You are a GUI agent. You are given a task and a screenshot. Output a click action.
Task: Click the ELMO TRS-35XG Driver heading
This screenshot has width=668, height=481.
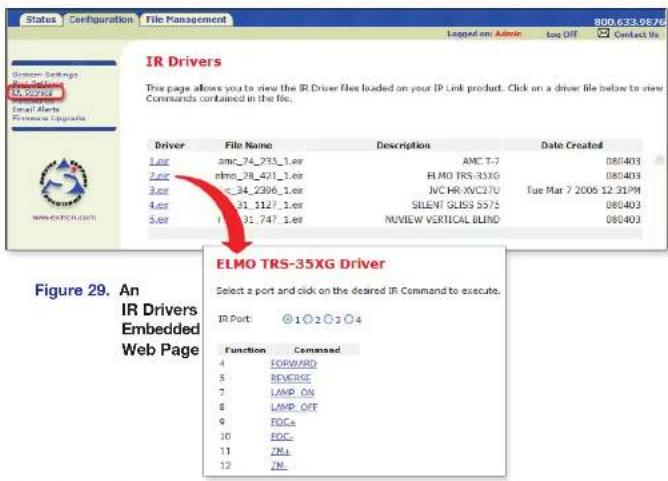tap(301, 264)
